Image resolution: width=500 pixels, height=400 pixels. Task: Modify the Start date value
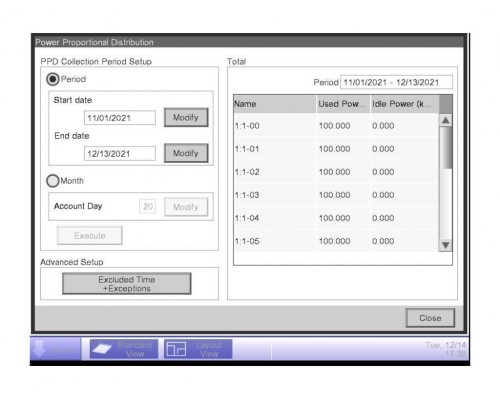coord(186,117)
